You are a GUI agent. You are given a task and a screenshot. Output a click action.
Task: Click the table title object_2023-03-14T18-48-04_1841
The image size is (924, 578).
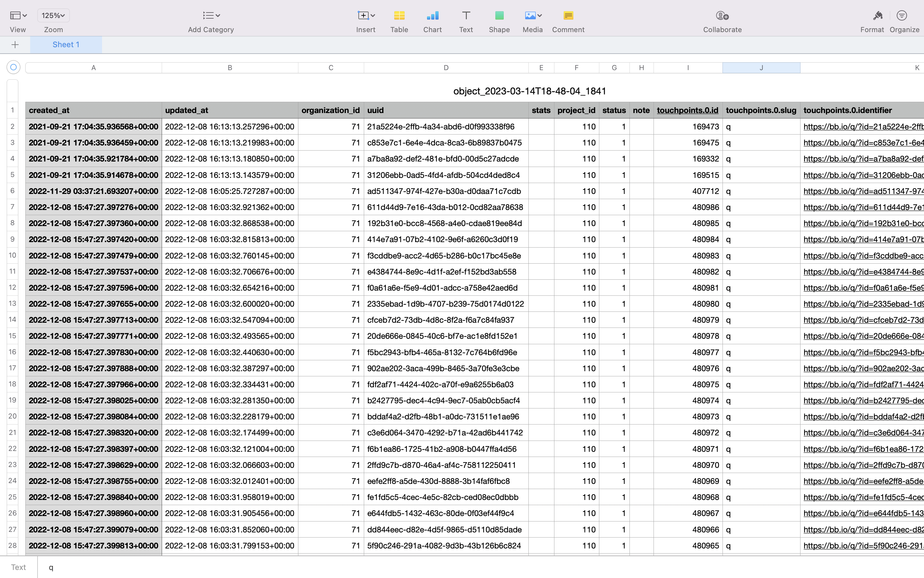tap(530, 91)
